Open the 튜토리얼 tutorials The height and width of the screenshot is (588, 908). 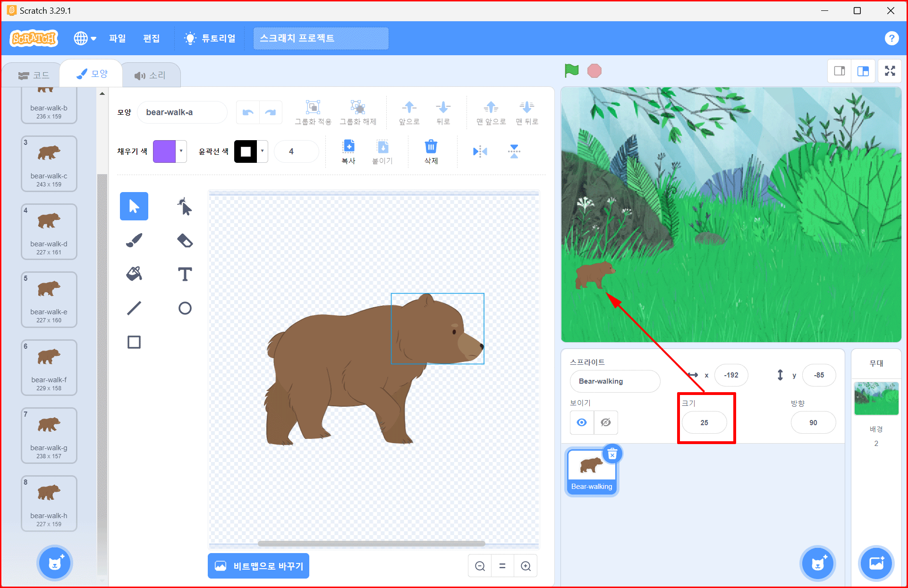point(210,38)
